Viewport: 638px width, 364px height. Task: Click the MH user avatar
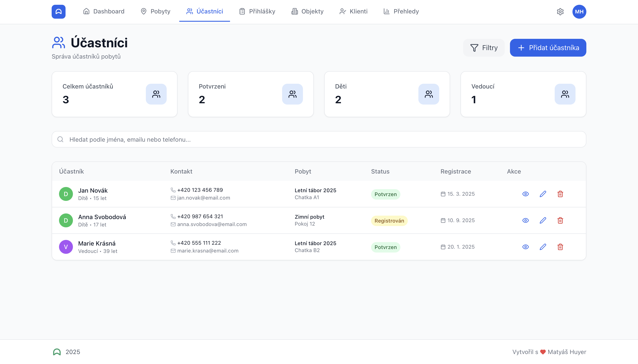tap(579, 11)
